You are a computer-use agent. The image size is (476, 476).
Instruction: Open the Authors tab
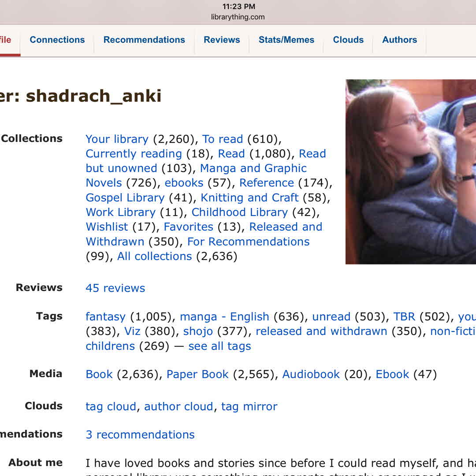tap(399, 40)
